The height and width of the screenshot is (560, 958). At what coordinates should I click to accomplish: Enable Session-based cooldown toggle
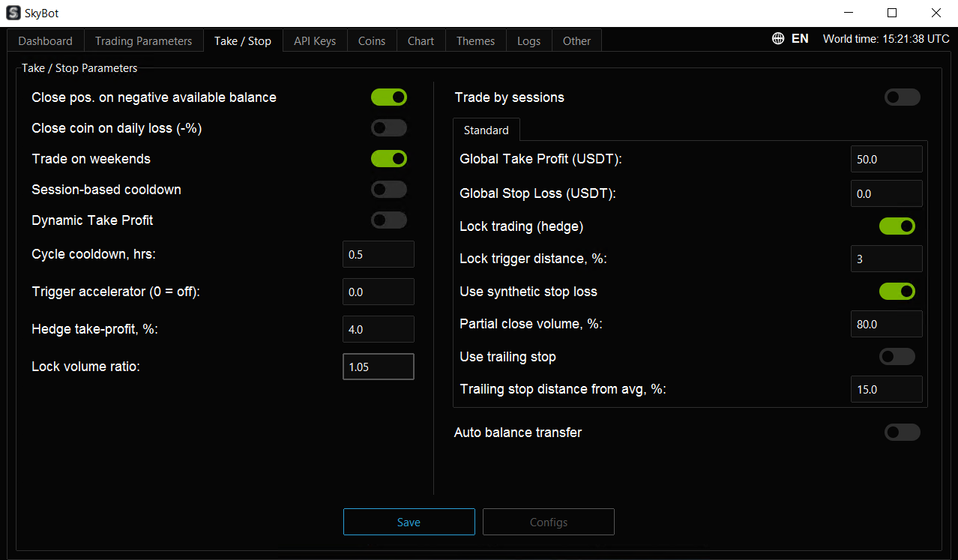coord(389,190)
